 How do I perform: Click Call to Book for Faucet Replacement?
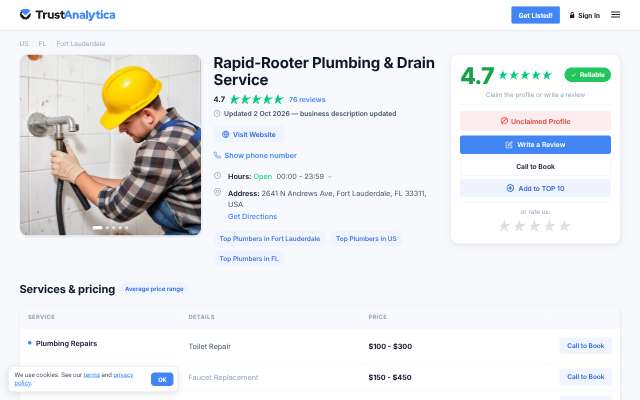click(585, 377)
